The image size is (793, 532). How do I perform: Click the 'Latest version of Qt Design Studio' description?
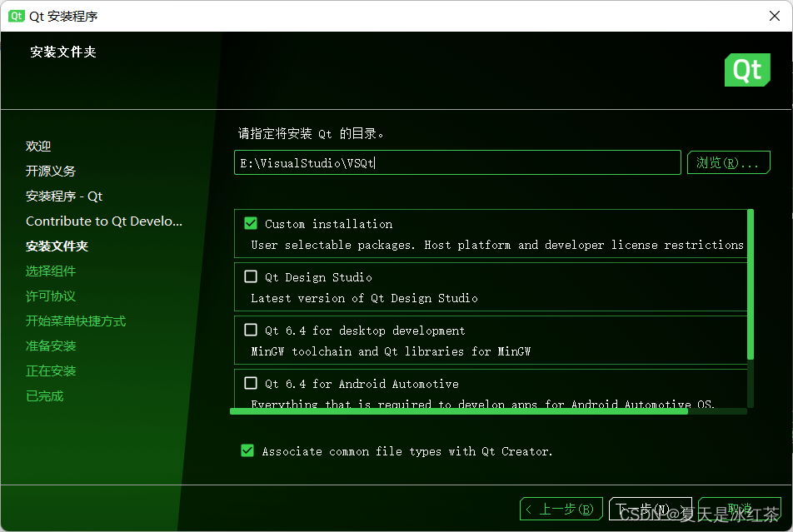364,298
